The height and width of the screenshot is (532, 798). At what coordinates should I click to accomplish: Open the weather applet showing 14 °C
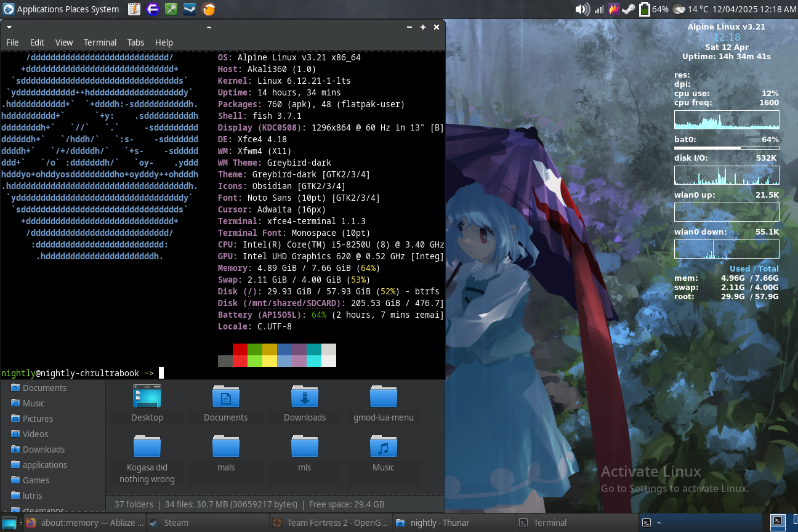click(x=690, y=9)
